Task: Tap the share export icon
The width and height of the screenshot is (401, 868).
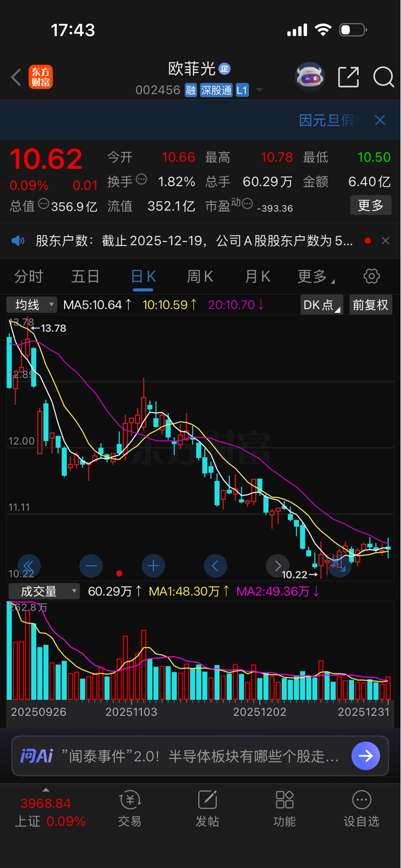Action: tap(348, 77)
